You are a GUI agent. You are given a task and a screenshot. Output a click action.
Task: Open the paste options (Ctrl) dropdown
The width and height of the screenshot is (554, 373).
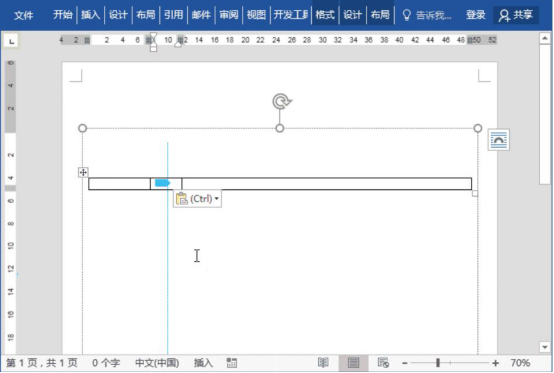[x=197, y=199]
